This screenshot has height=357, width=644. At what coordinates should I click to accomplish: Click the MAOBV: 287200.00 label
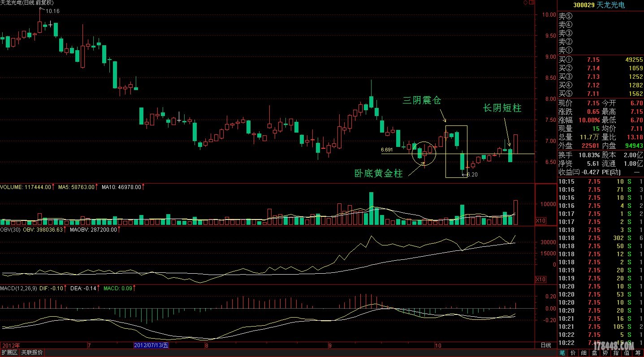(x=94, y=229)
